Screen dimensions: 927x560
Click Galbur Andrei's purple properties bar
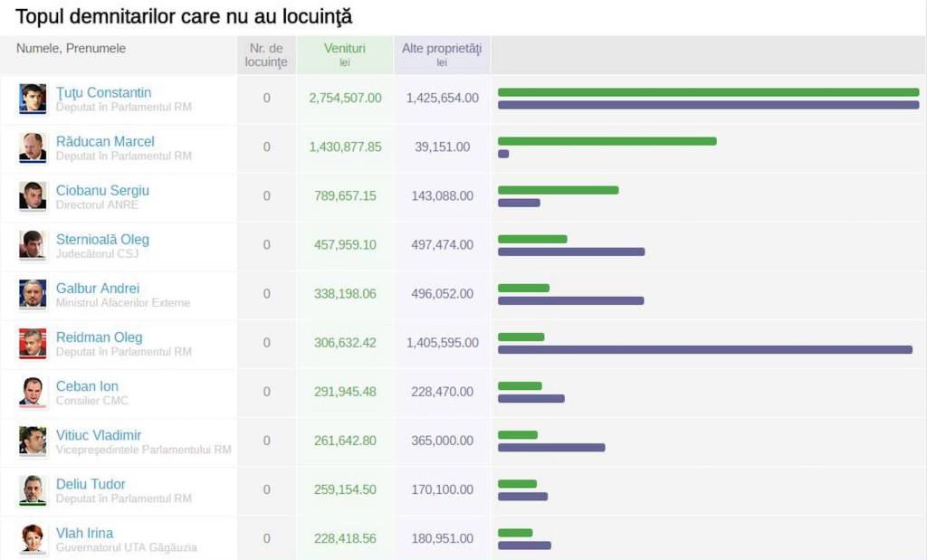[x=570, y=300]
